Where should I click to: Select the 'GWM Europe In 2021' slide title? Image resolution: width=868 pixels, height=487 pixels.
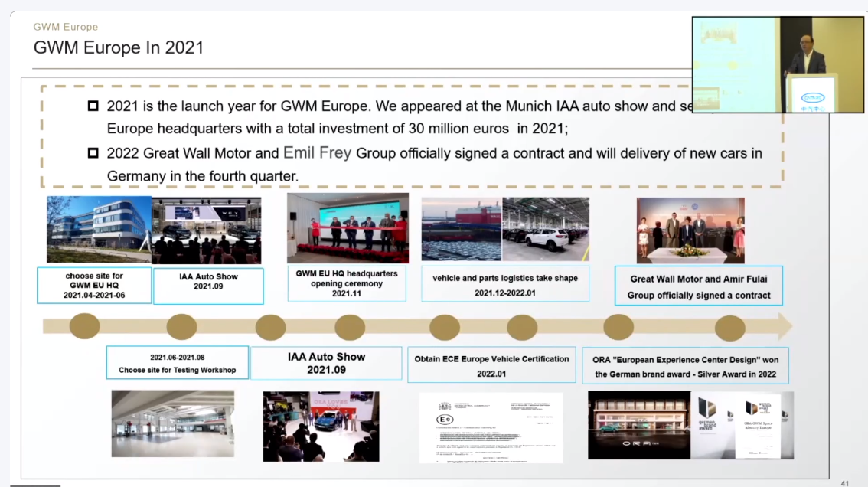pyautogui.click(x=119, y=47)
